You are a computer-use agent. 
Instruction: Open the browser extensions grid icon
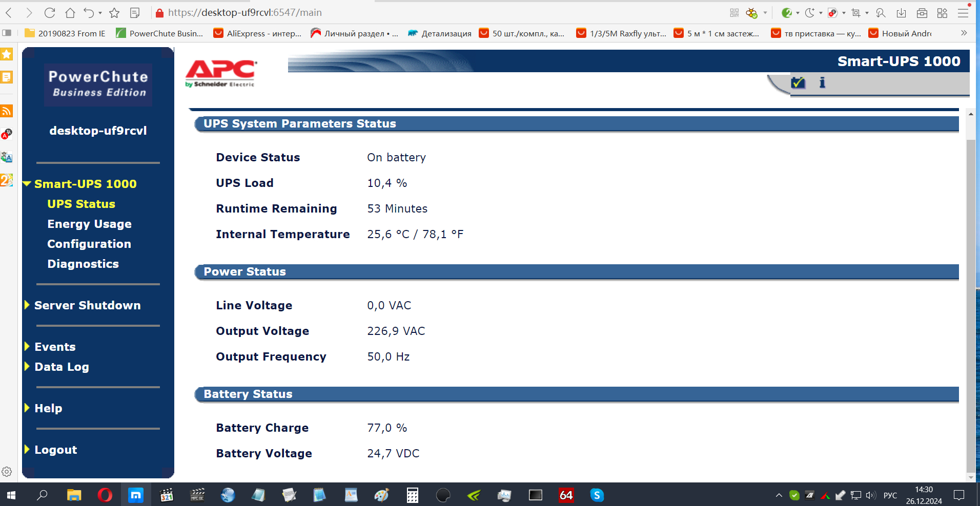pyautogui.click(x=942, y=13)
